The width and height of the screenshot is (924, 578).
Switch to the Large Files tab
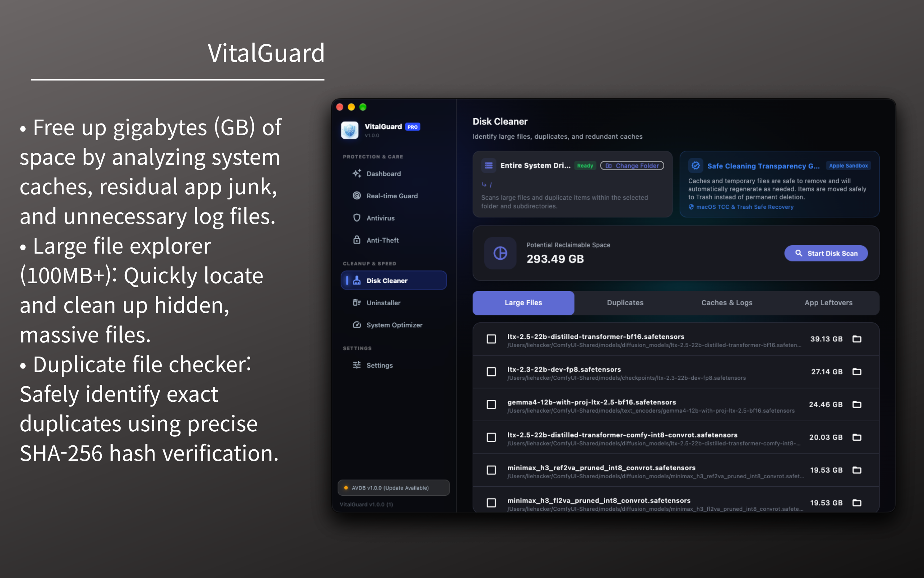tap(523, 303)
